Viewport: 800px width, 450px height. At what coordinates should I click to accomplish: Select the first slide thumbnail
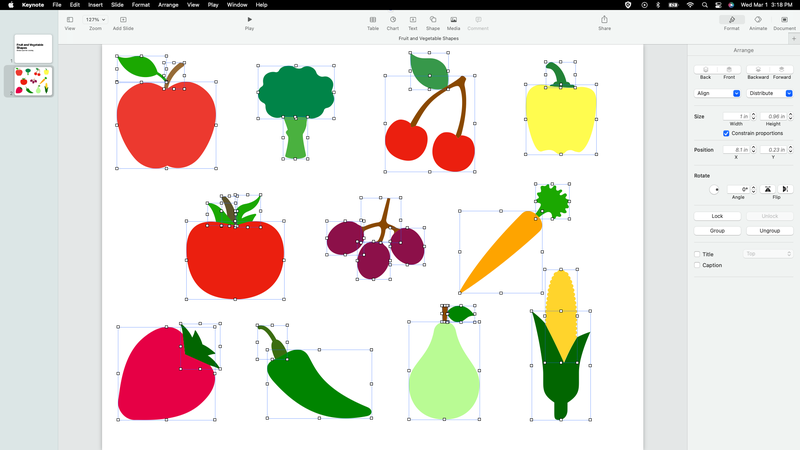pyautogui.click(x=33, y=49)
